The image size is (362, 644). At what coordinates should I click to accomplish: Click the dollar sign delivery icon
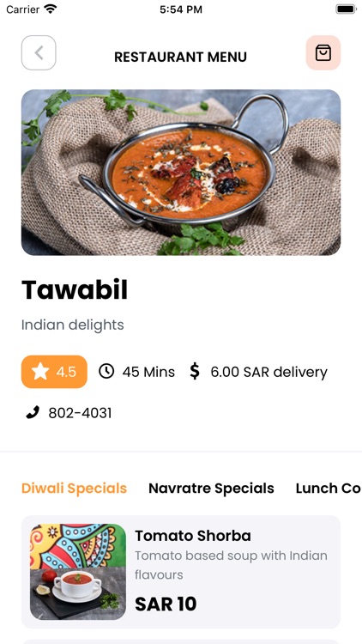coord(195,371)
